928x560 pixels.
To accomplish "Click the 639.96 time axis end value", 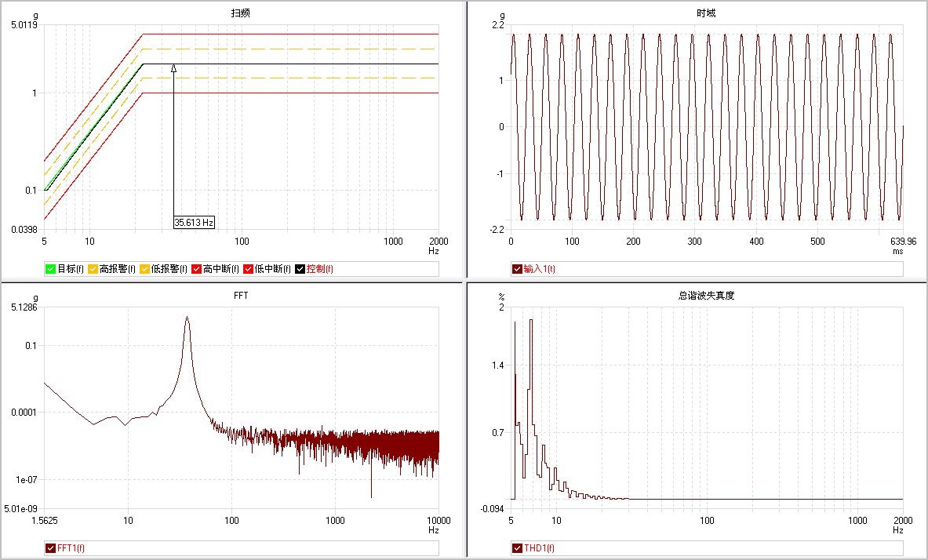I will [903, 242].
